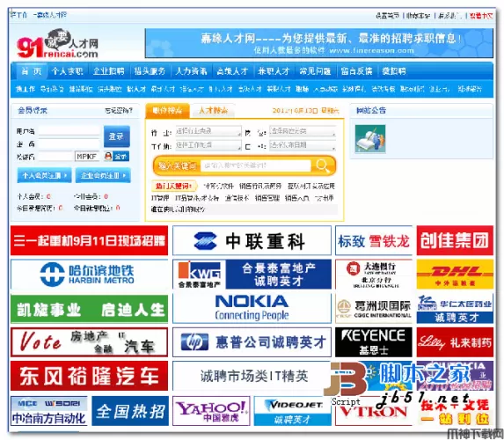Expand the 岗位 position dropdown
The height and width of the screenshot is (440, 504).
(x=303, y=131)
